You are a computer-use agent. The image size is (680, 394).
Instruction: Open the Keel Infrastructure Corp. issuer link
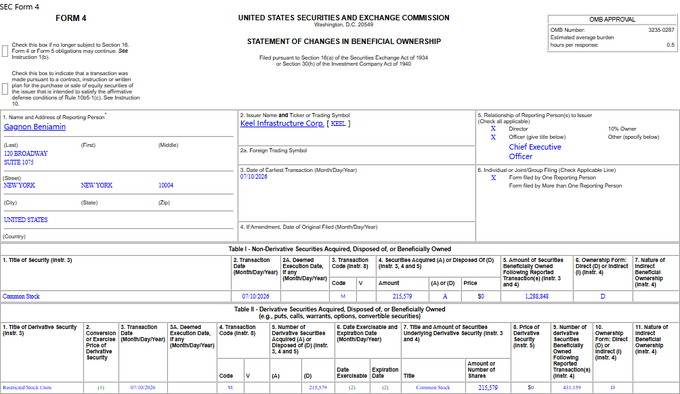click(x=282, y=124)
